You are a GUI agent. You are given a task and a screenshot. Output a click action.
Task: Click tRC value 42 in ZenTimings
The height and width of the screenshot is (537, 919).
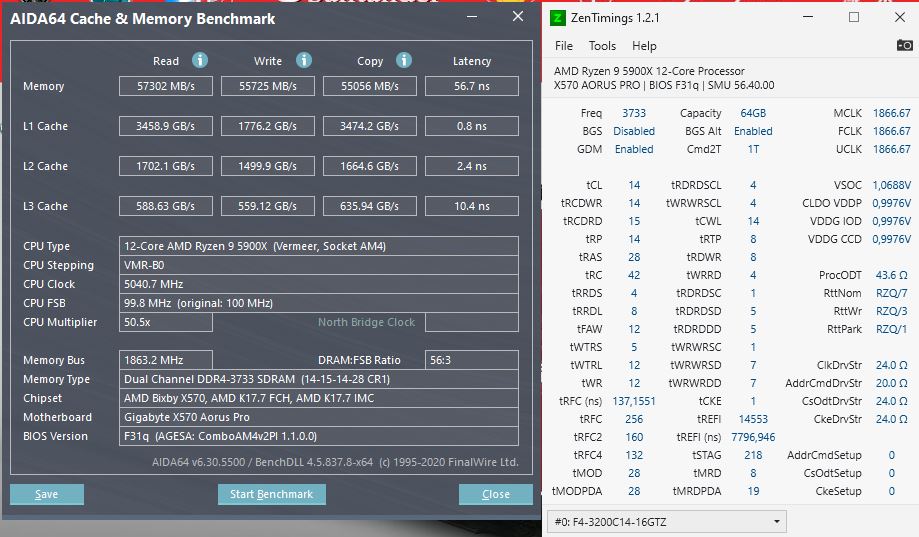634,276
